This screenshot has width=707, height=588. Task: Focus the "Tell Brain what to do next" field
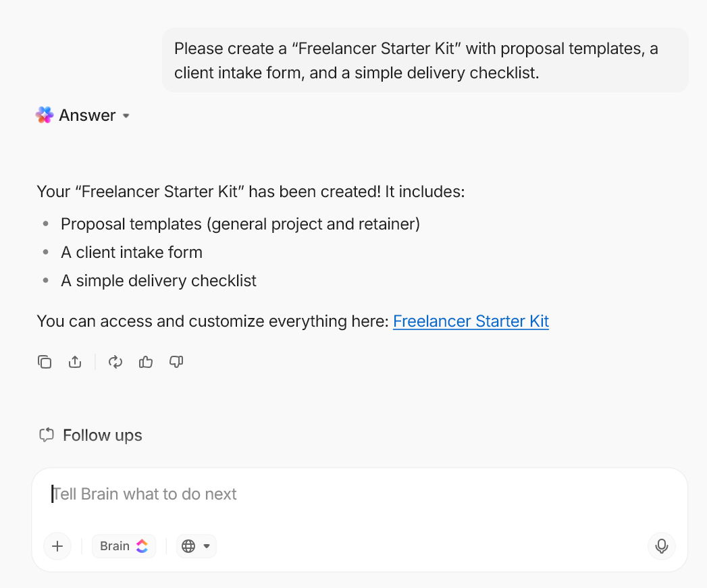click(338, 494)
